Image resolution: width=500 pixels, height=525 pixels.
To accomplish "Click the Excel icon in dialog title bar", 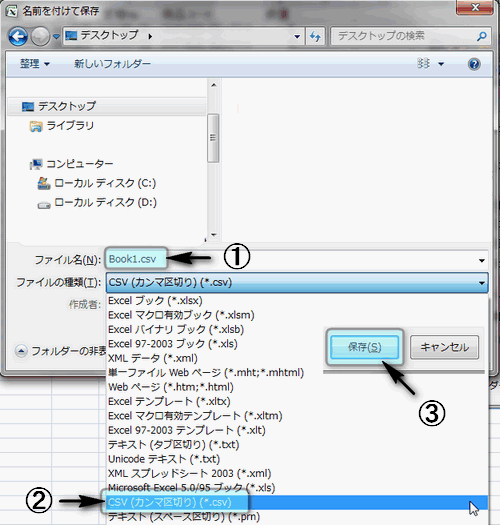I will [11, 11].
